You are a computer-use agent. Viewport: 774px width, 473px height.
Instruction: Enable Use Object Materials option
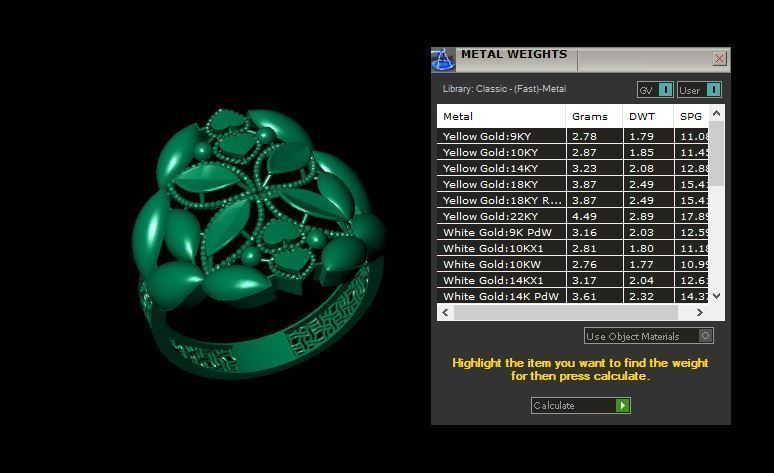click(x=649, y=336)
